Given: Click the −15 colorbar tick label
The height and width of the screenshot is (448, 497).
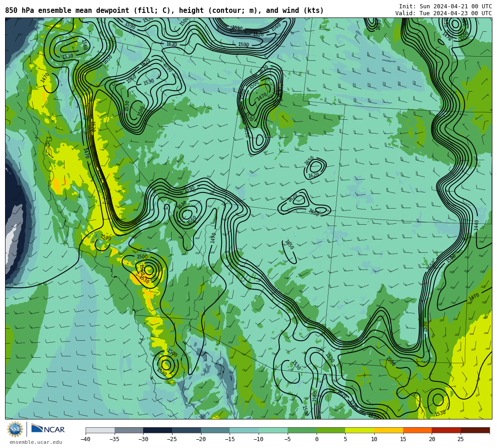Looking at the screenshot, I should click(230, 439).
